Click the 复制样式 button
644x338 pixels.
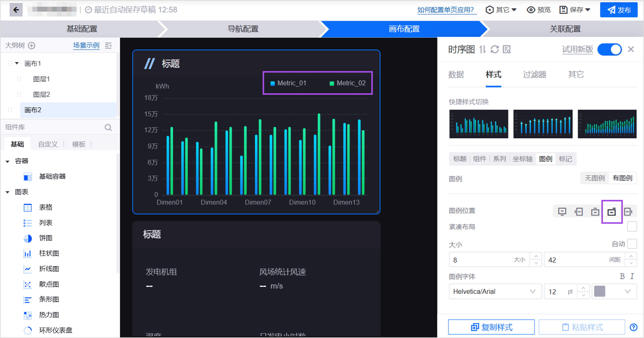pyautogui.click(x=491, y=327)
